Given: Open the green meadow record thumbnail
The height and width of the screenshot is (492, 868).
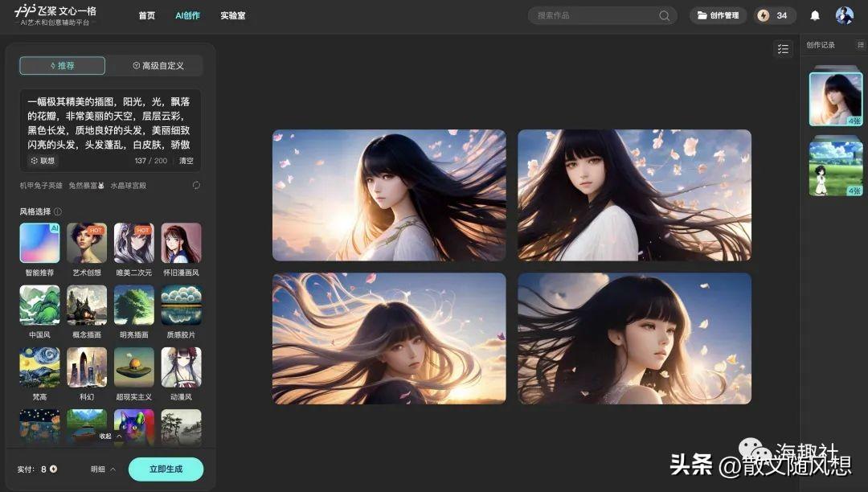Looking at the screenshot, I should (835, 168).
